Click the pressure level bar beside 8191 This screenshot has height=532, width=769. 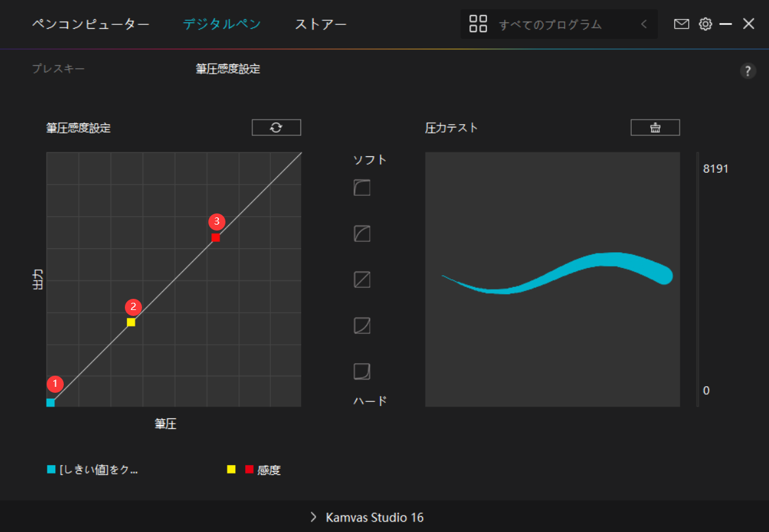point(697,279)
